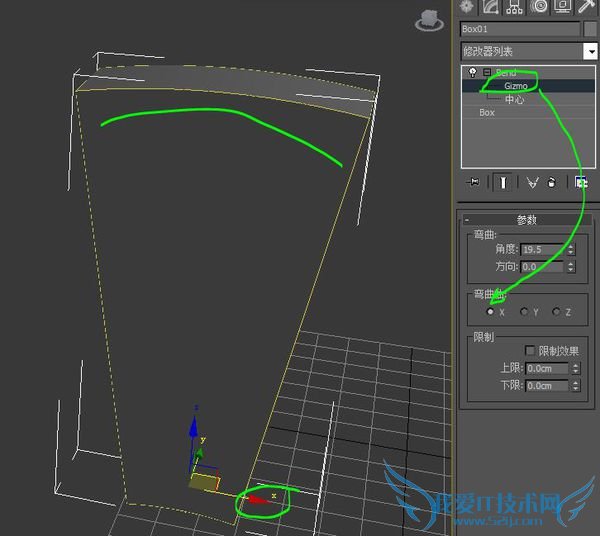Open the Utilities hammer tab

click(589, 6)
